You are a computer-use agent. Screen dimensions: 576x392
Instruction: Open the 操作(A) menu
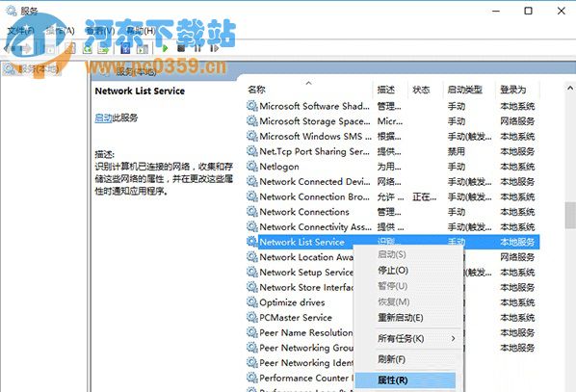tap(61, 31)
